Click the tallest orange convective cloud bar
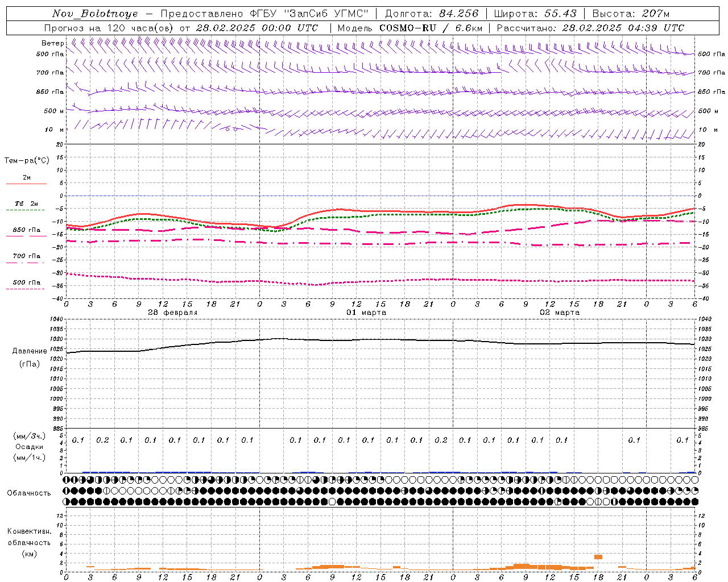Screen dimensions: 728x582 click(598, 557)
